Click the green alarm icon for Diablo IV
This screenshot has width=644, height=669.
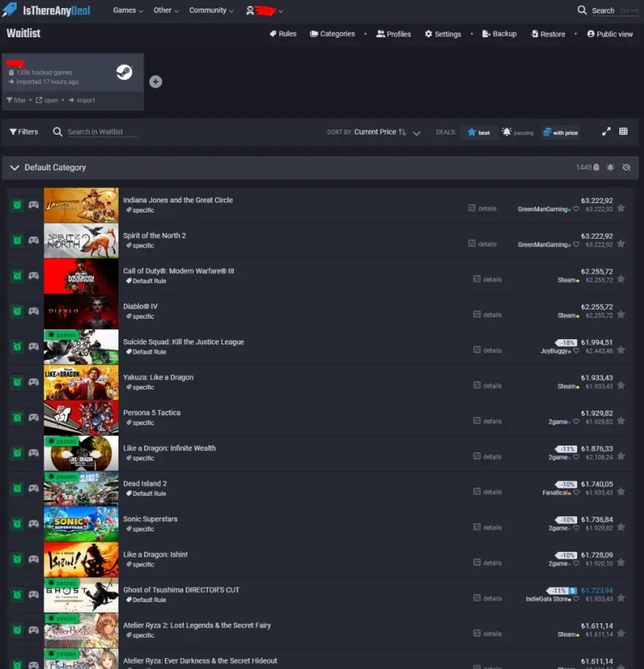pos(17,311)
